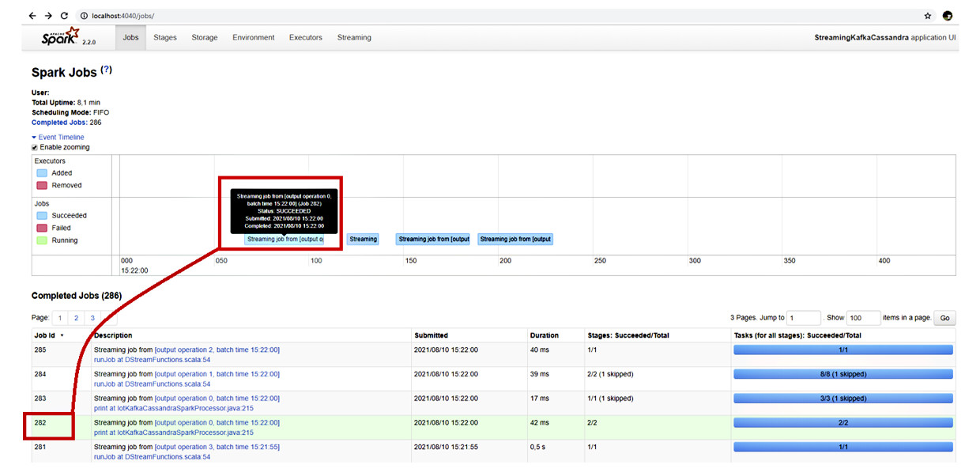Select the short 'Streaming' timeline job bar

click(x=363, y=240)
